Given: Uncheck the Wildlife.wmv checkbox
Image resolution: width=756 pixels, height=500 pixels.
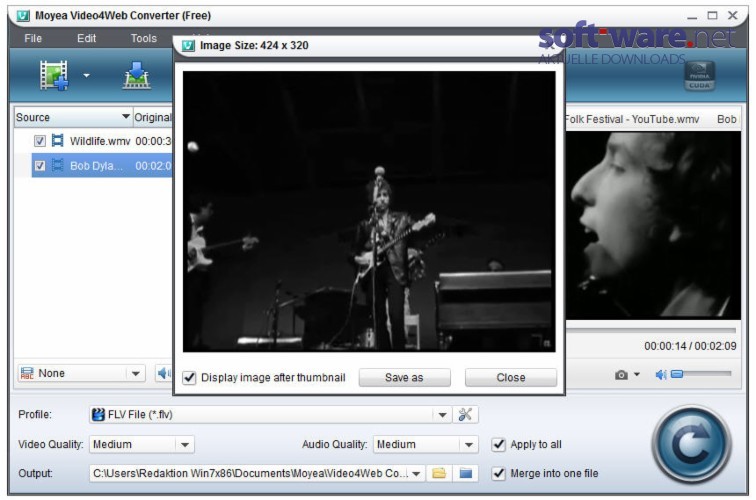Looking at the screenshot, I should 40,141.
